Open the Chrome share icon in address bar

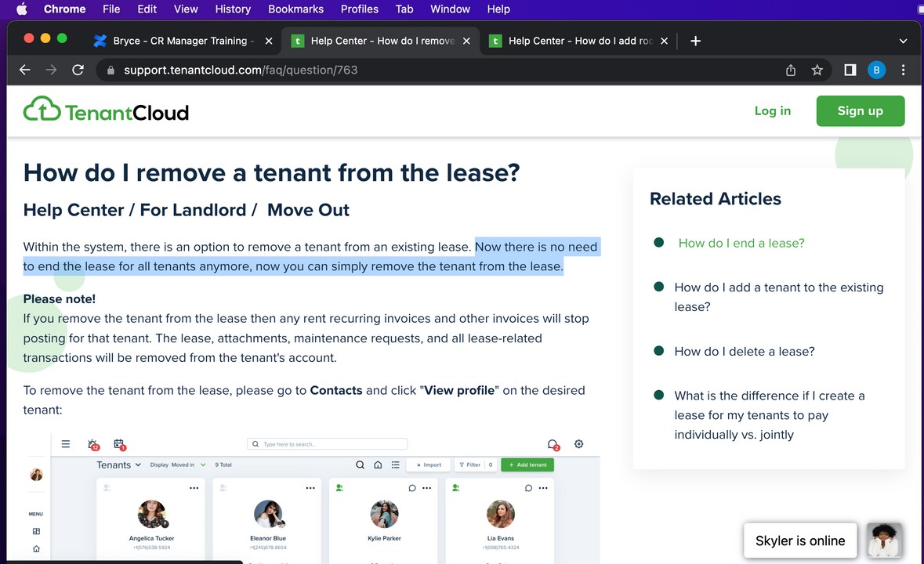(791, 70)
